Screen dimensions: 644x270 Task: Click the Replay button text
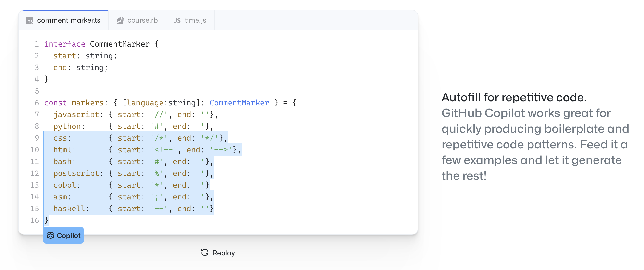point(223,253)
